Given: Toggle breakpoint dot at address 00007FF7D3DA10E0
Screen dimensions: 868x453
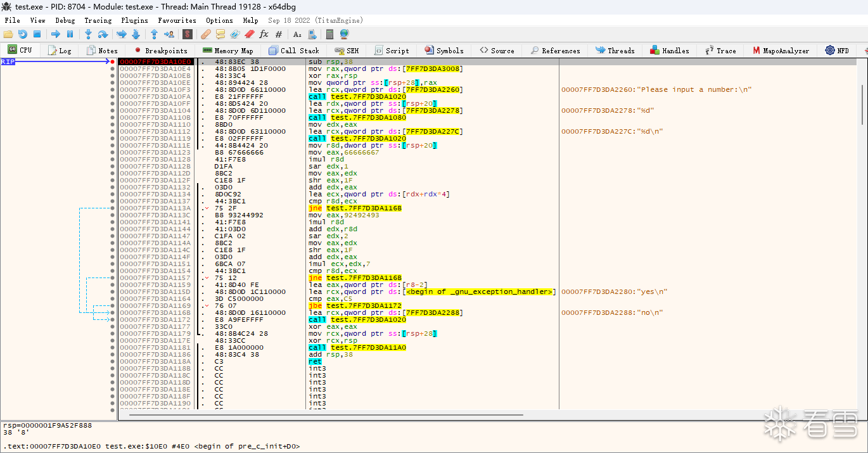Looking at the screenshot, I should click(x=113, y=61).
